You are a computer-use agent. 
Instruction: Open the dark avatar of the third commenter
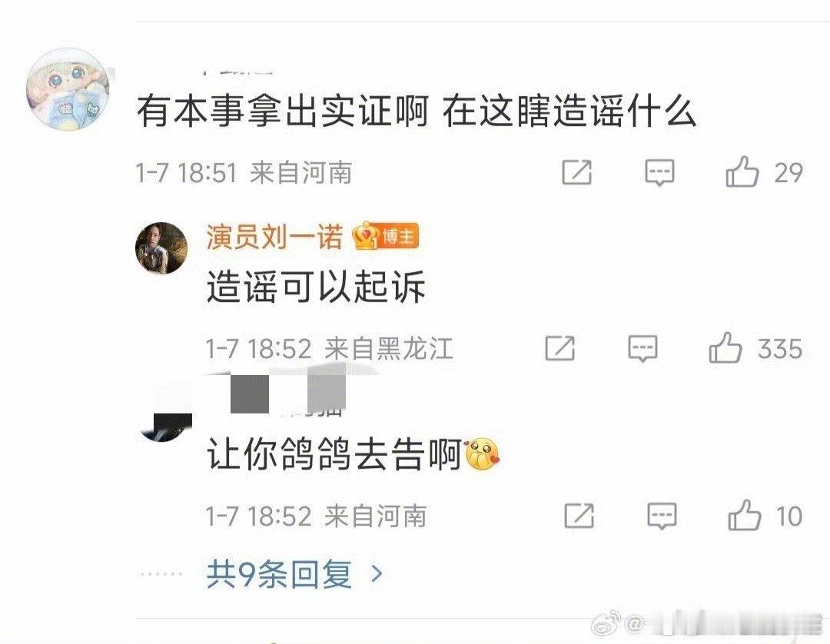(x=166, y=418)
